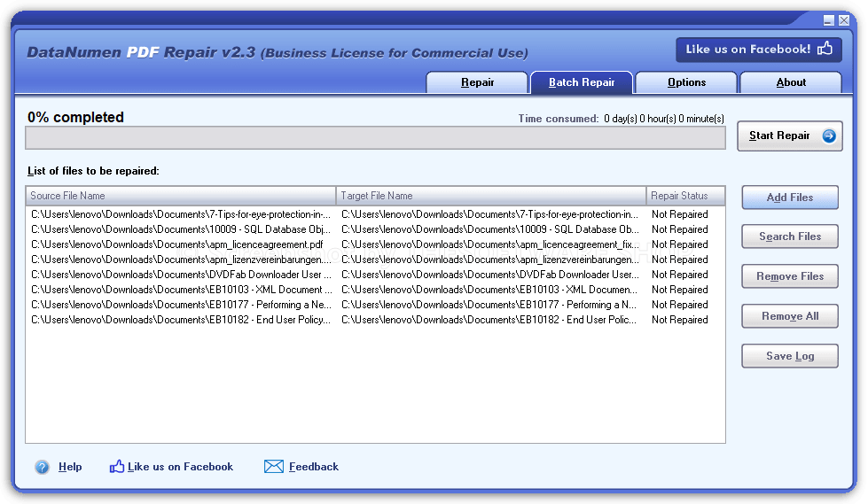Switch to the Repair tab
This screenshot has height=504, width=868.
477,82
